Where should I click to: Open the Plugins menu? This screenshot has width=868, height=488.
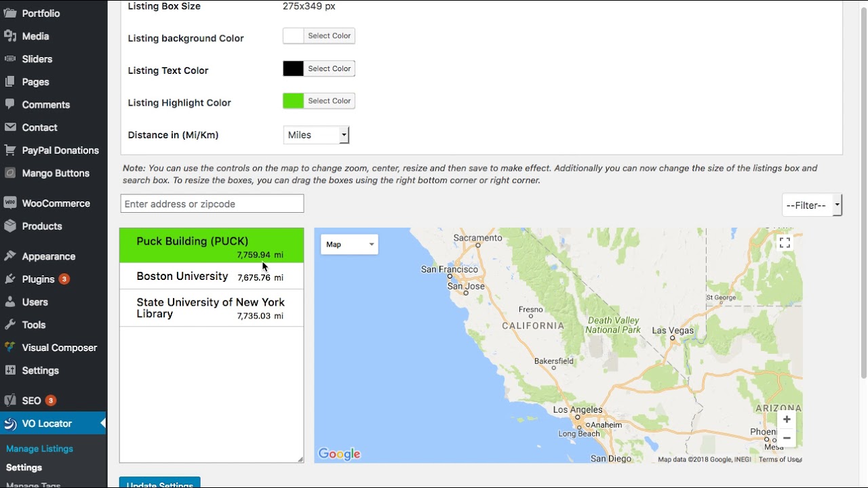click(38, 279)
